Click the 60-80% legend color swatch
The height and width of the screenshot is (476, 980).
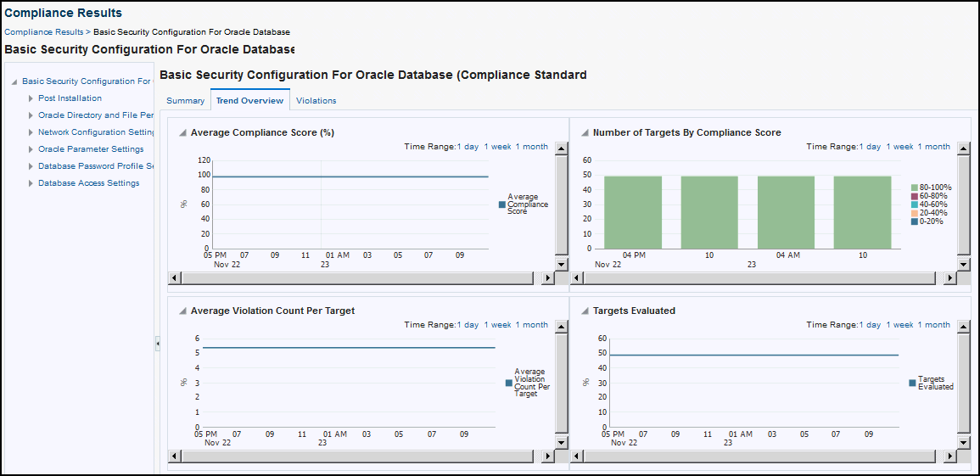coord(915,196)
